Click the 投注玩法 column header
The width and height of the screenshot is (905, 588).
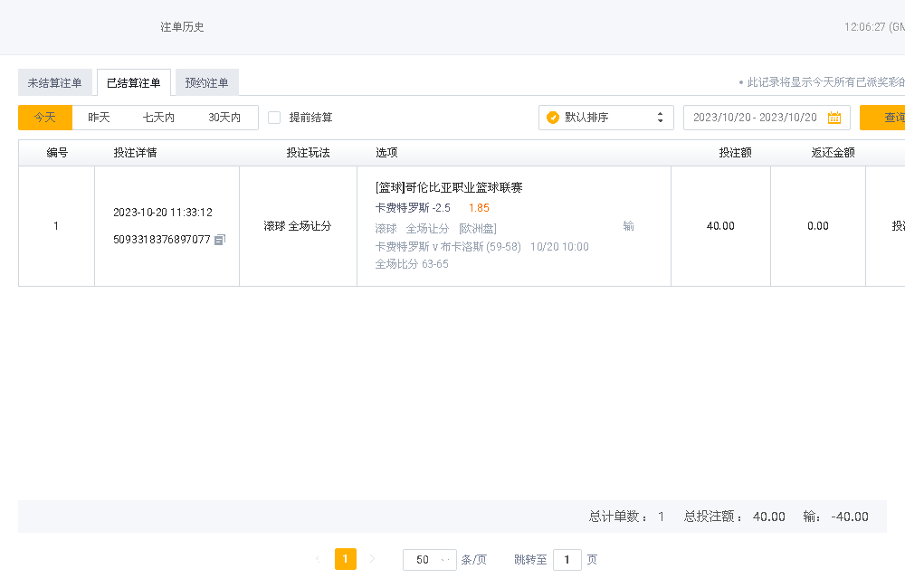coord(309,153)
